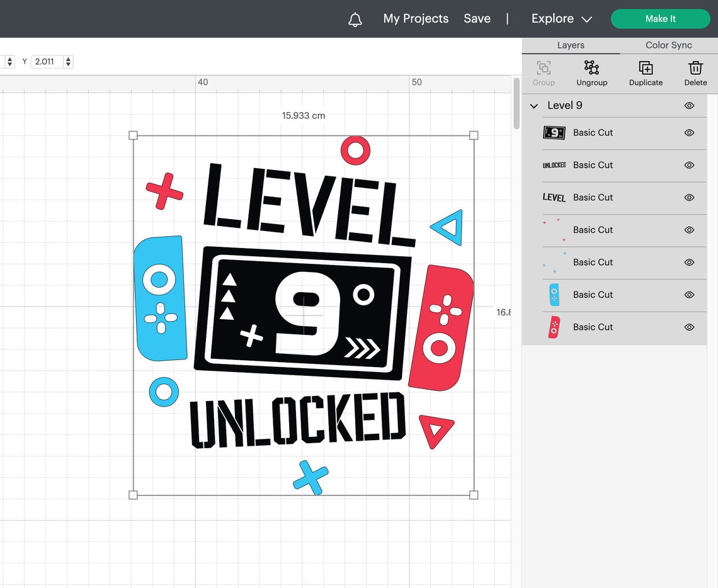This screenshot has width=718, height=588.
Task: Switch to the Color Sync tab
Action: coord(668,45)
